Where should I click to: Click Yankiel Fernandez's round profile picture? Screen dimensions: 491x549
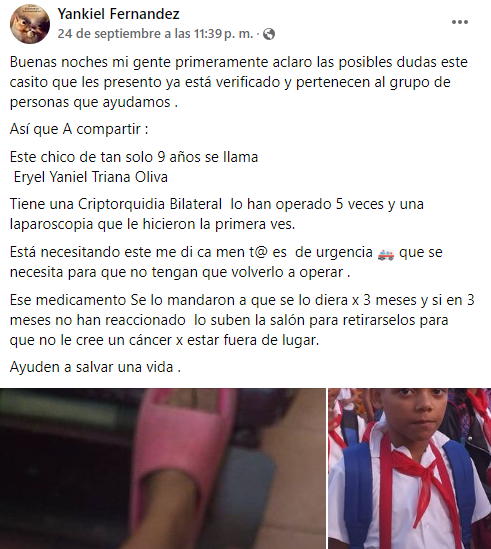[30, 24]
